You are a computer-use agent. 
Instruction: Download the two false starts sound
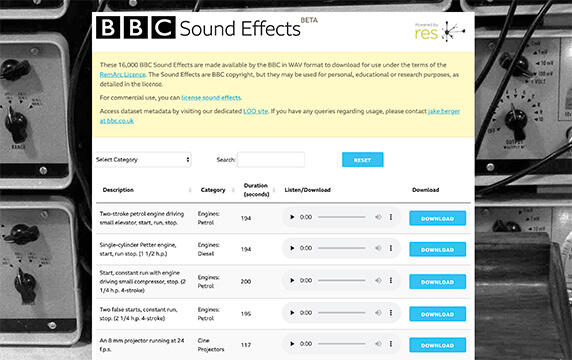click(437, 314)
